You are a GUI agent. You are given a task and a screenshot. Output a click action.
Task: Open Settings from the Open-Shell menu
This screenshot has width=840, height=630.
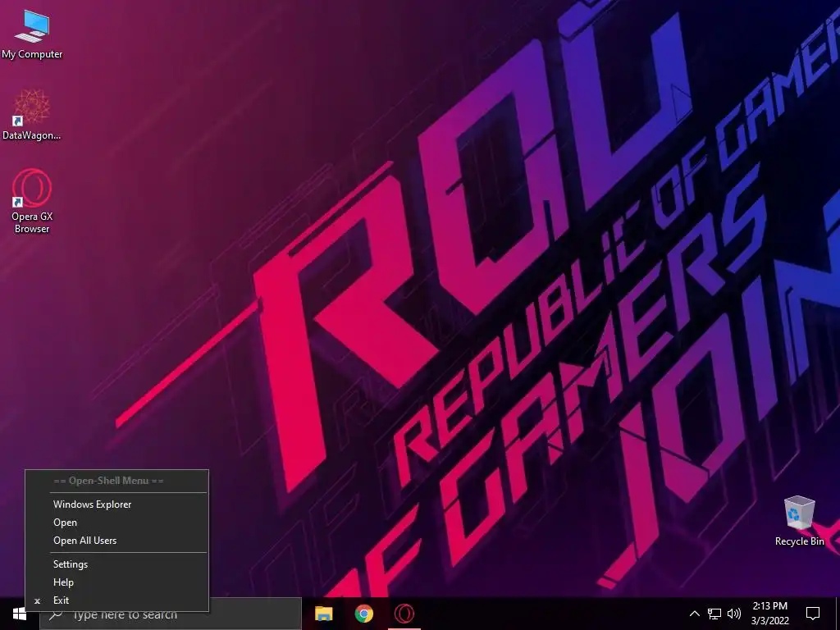click(x=116, y=564)
